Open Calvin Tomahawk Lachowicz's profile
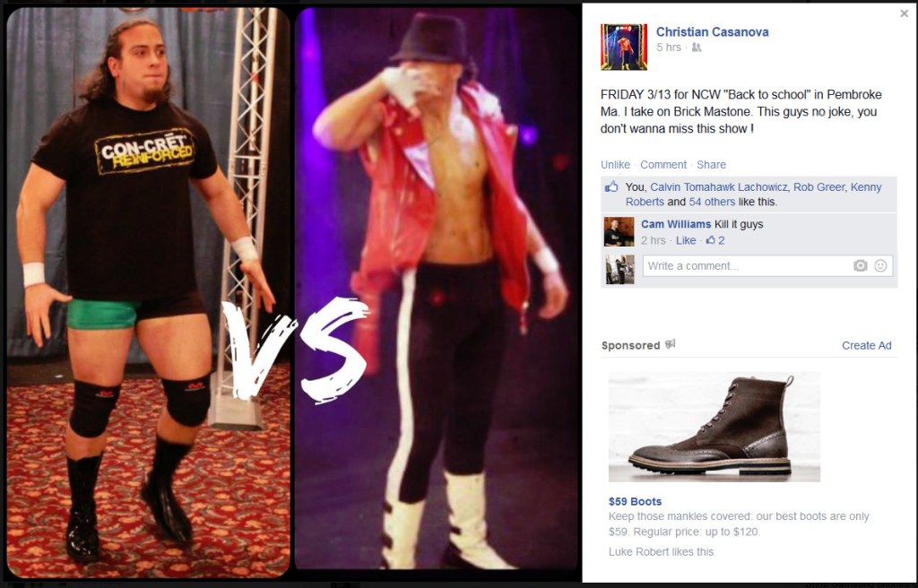The height and width of the screenshot is (588, 918). coord(719,186)
